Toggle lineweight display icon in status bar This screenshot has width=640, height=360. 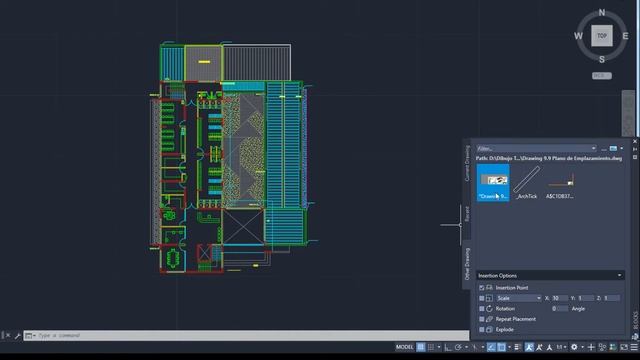517,347
